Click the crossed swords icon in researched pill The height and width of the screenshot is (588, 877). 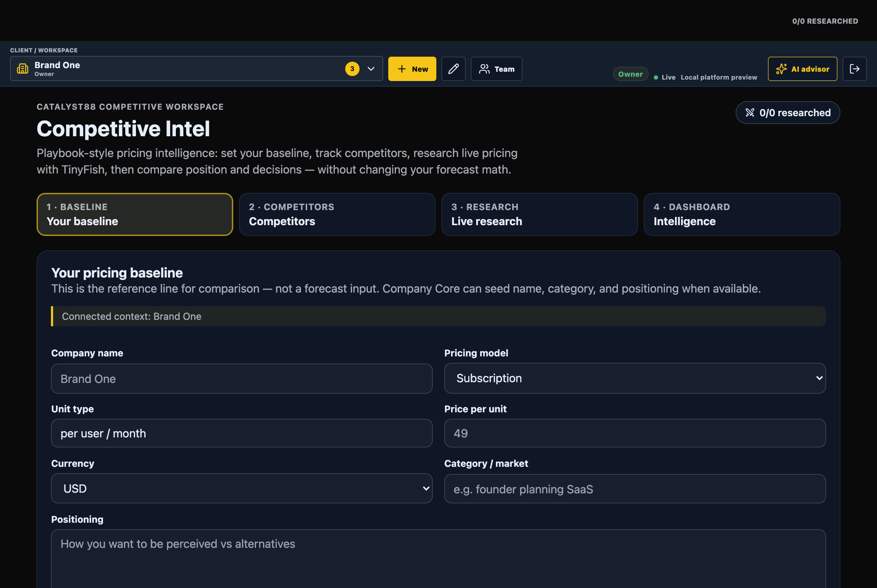click(x=749, y=113)
